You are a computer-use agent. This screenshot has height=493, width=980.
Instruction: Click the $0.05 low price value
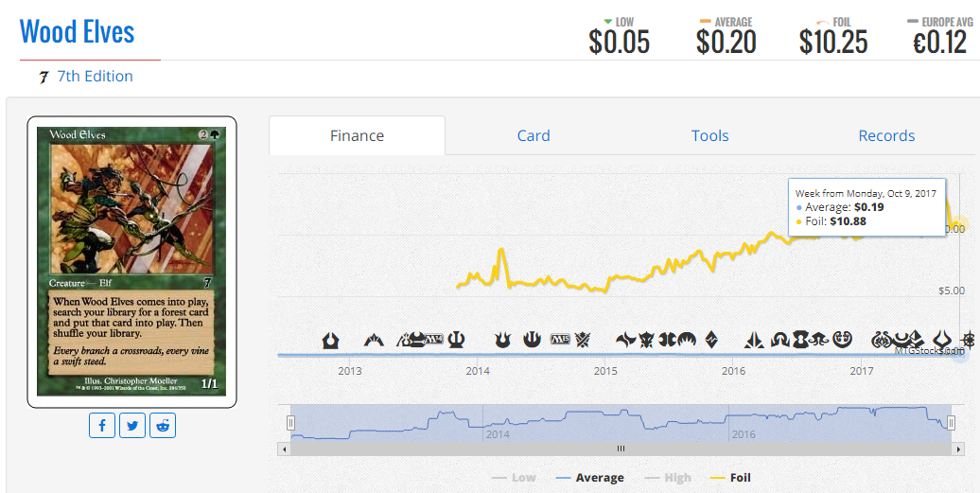620,42
